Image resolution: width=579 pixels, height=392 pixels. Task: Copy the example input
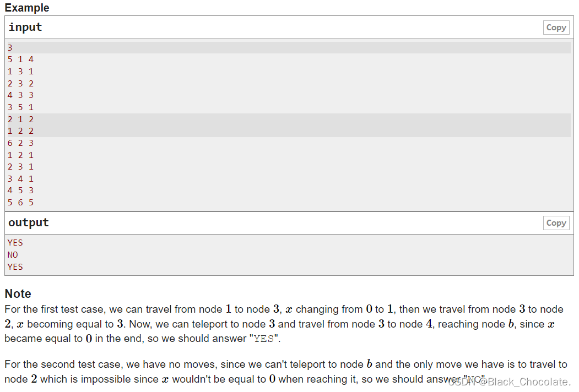pyautogui.click(x=556, y=28)
